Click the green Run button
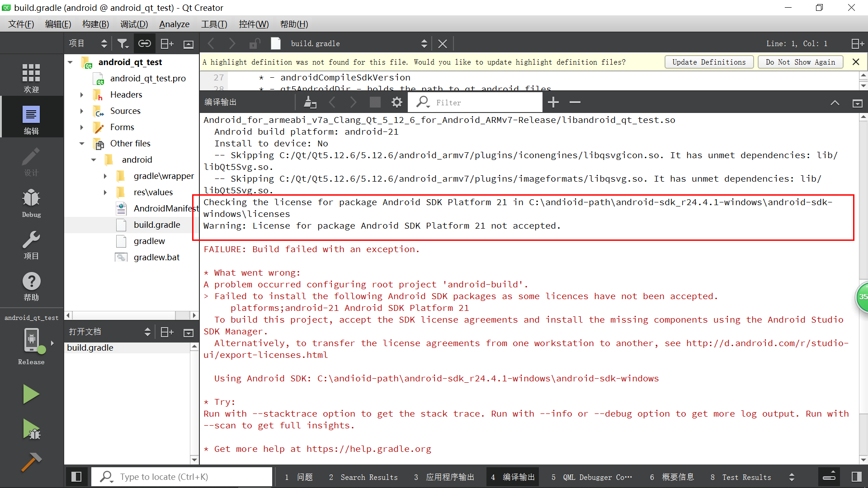Viewport: 868px width, 488px height. click(31, 394)
